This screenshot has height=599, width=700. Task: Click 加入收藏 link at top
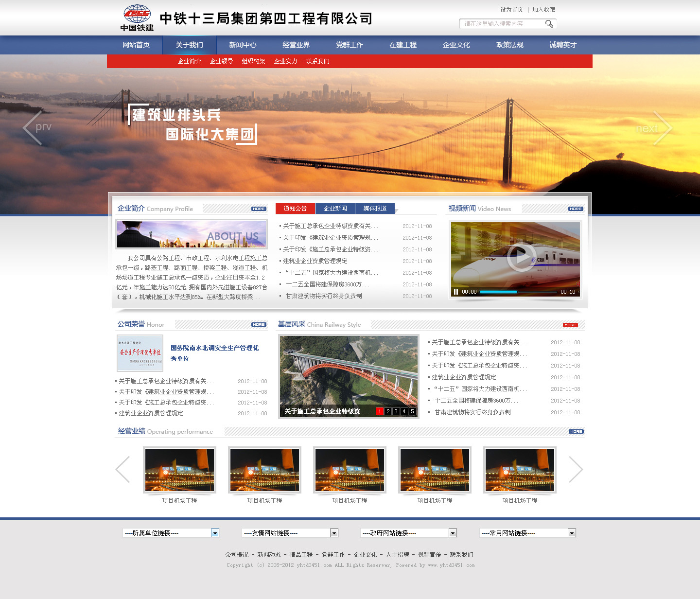(543, 10)
